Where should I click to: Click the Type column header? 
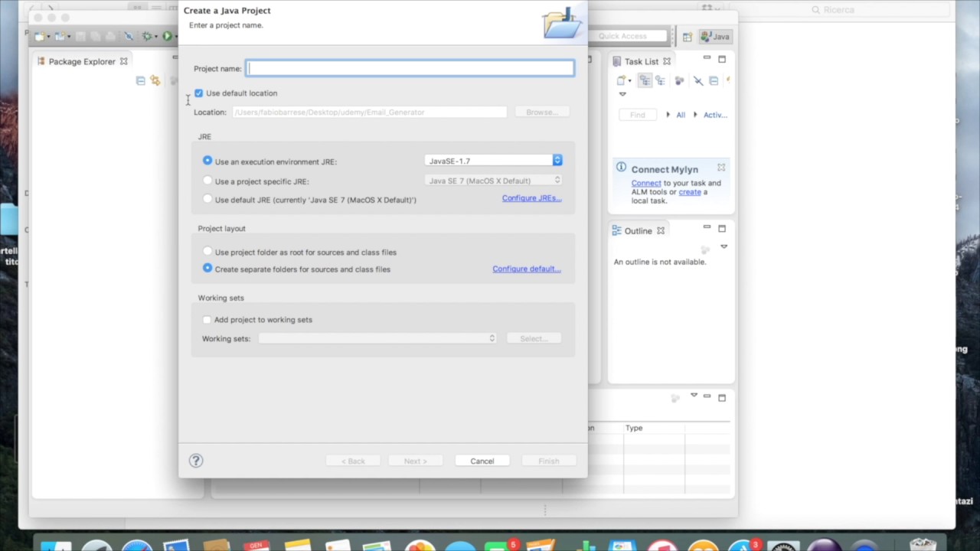654,428
